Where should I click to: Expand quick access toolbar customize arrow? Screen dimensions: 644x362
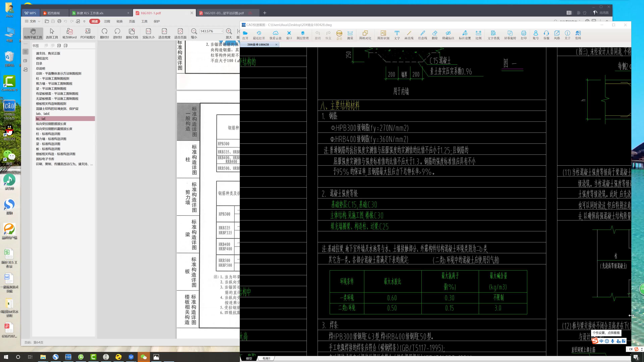pyautogui.click(x=84, y=21)
